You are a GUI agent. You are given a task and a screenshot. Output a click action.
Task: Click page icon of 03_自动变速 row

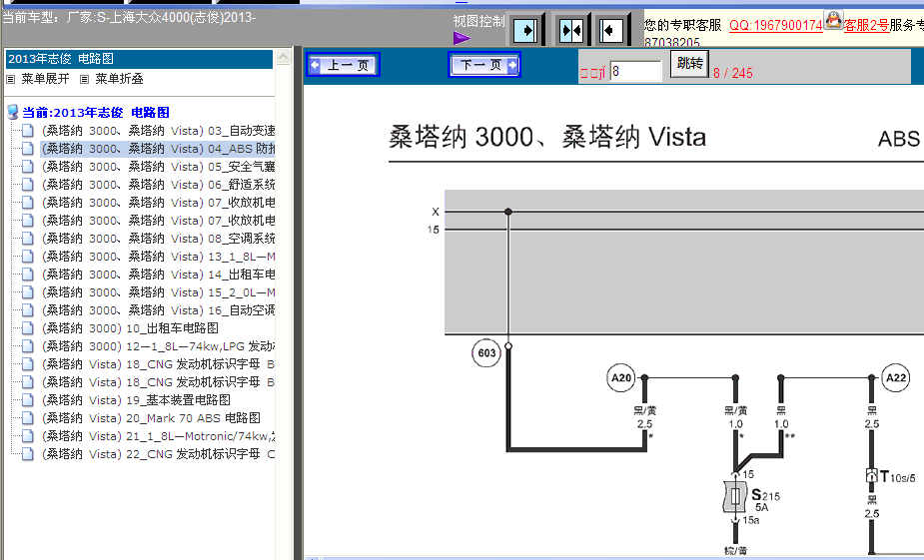click(x=28, y=131)
